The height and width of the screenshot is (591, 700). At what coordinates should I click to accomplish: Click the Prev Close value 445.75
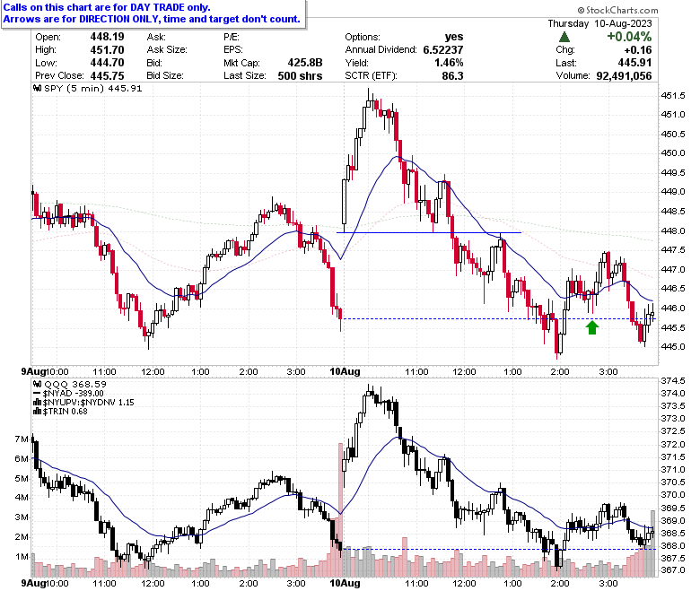107,75
